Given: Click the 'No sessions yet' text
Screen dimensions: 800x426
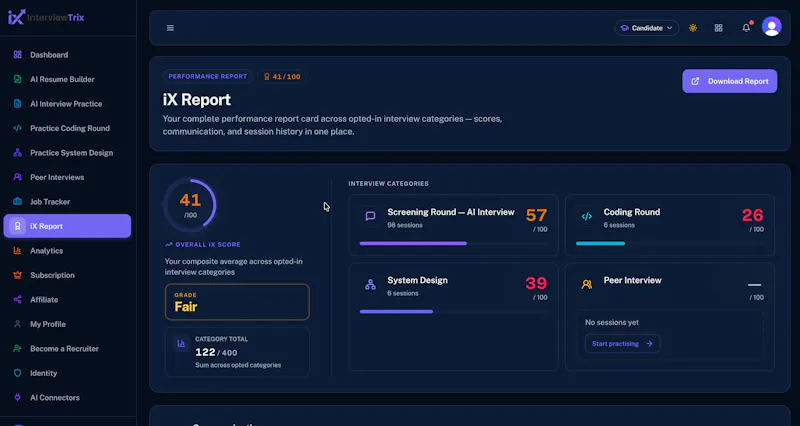Looking at the screenshot, I should click(612, 322).
